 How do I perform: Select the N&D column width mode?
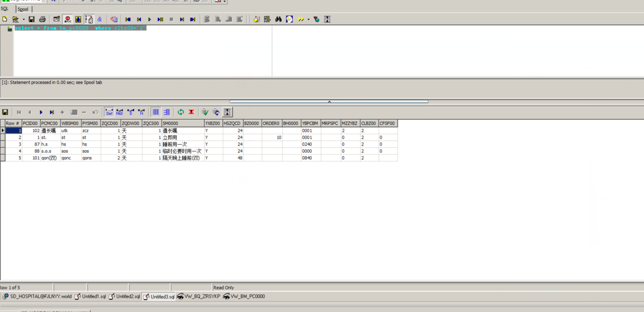[x=120, y=112]
